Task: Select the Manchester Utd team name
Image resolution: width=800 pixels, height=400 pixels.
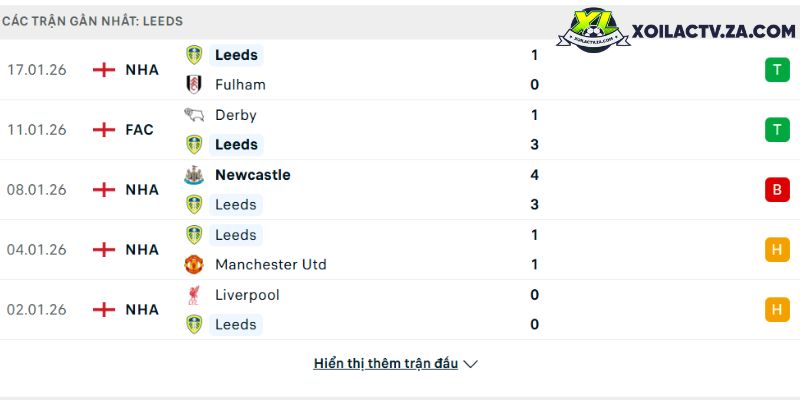Action: pyautogui.click(x=270, y=265)
